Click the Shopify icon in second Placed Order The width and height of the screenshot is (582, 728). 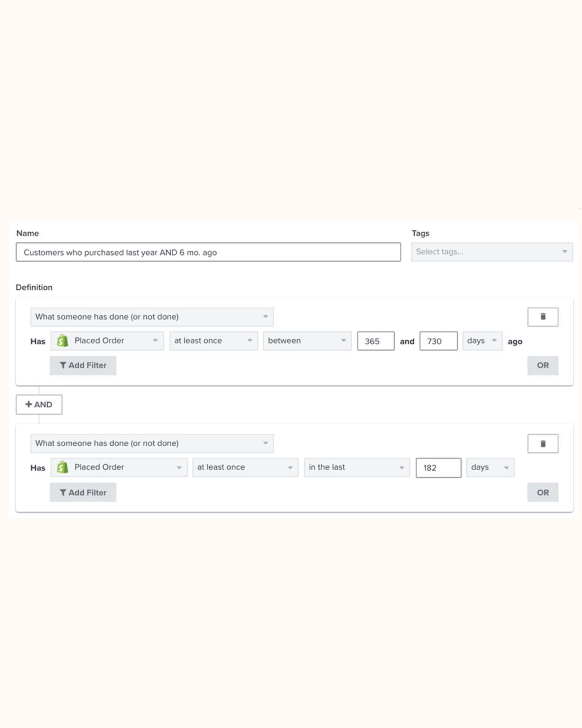(x=63, y=467)
